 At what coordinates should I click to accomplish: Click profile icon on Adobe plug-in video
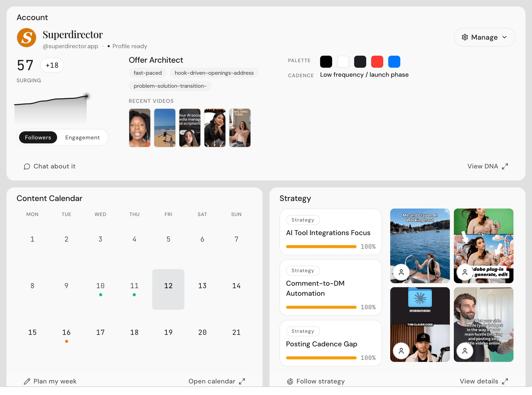465,272
